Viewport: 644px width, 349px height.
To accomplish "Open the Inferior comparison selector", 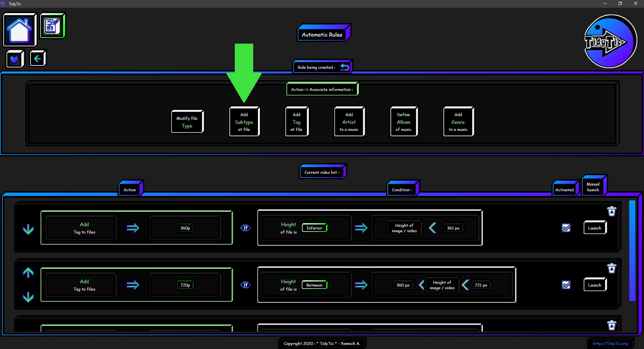I will pos(314,228).
